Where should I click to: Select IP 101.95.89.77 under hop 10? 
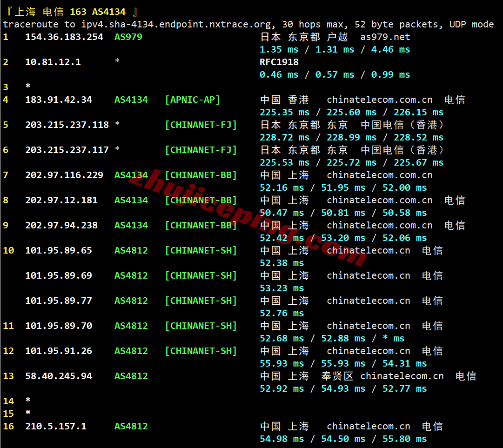pyautogui.click(x=59, y=301)
